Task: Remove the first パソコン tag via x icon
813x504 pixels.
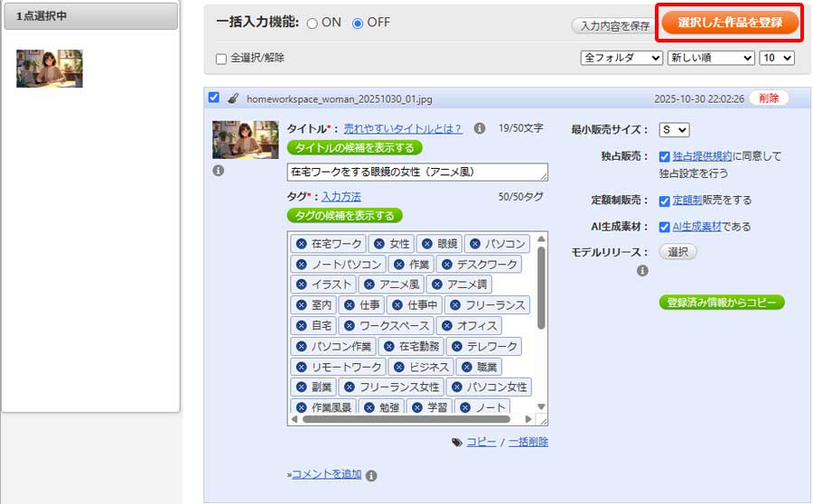Action: point(475,244)
